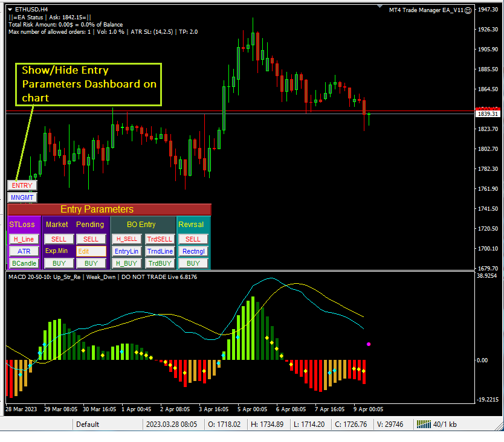This screenshot has height=442, width=504.
Task: Expand the MT4 Trade Manager EA_V11 panel arrow
Action: point(379,6)
